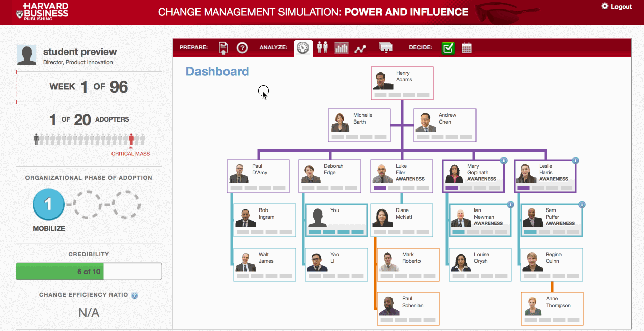Viewport: 644px width, 331px height.
Task: Click the N/A efficiency ratio value
Action: click(89, 313)
